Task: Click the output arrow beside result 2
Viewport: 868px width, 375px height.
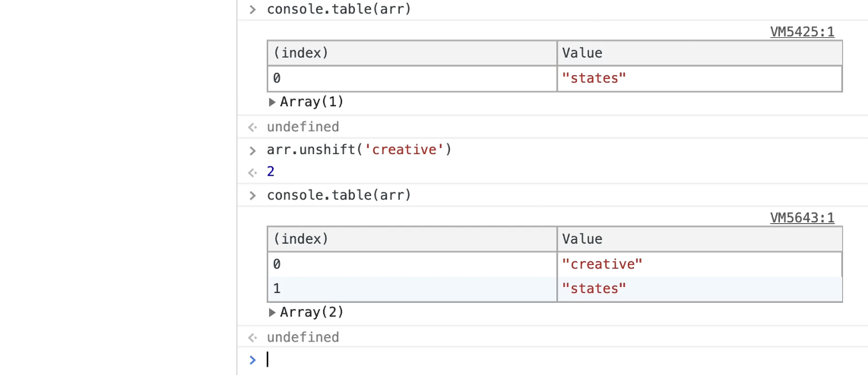Action: [252, 172]
